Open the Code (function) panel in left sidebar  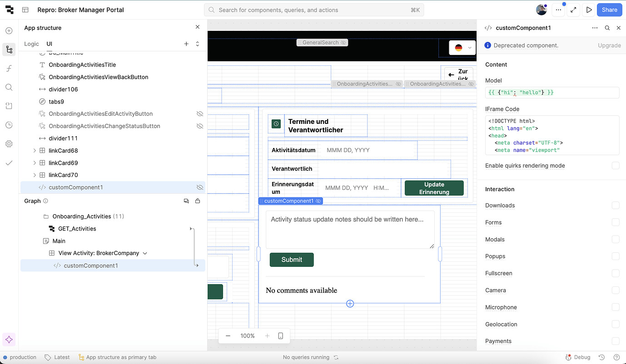tap(9, 69)
